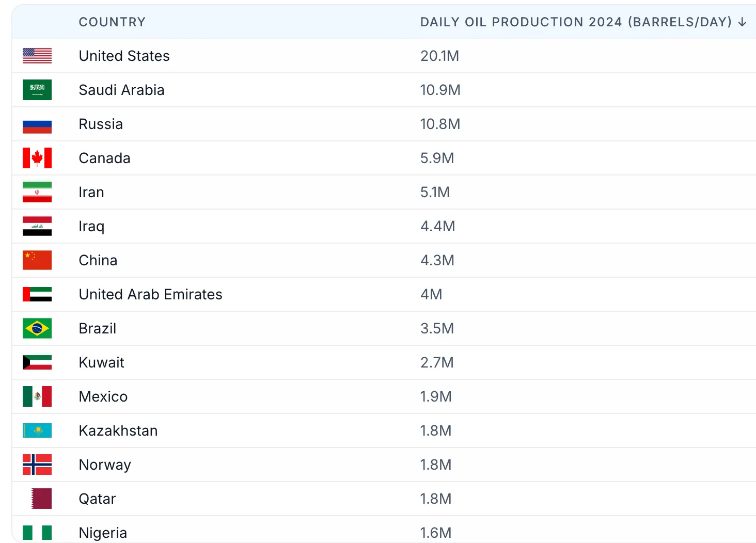This screenshot has width=756, height=543.
Task: Sort by the descending arrow in production header
Action: point(743,22)
